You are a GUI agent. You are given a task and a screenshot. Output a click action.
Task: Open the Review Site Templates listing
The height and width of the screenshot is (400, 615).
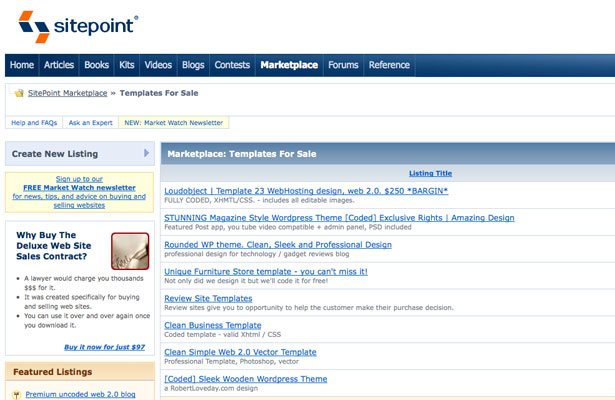pos(208,298)
